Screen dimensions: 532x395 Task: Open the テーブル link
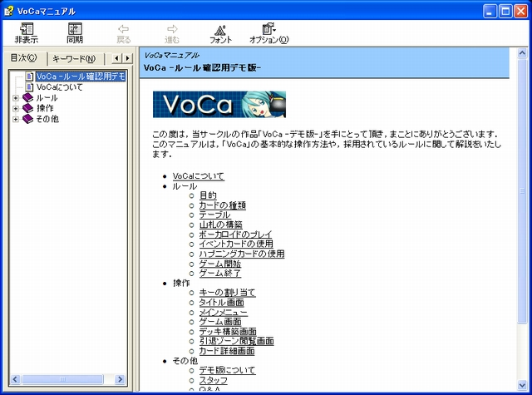tap(214, 215)
